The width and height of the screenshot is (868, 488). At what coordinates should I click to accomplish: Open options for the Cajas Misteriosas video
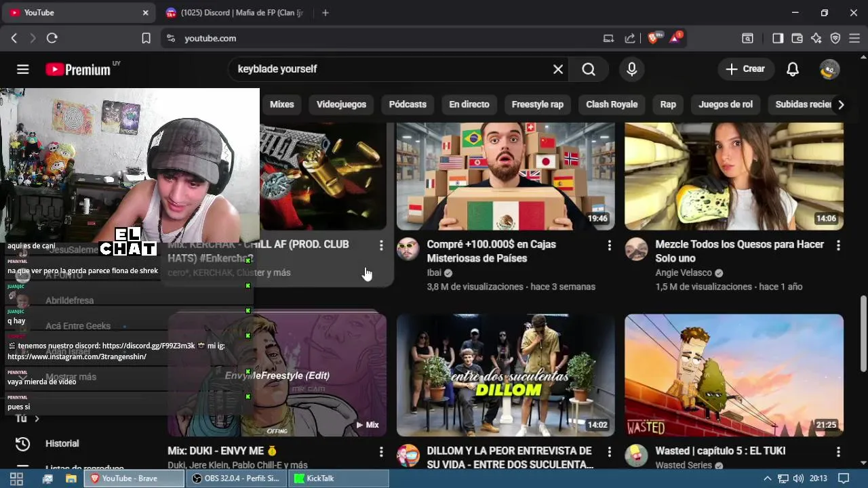[x=609, y=245]
